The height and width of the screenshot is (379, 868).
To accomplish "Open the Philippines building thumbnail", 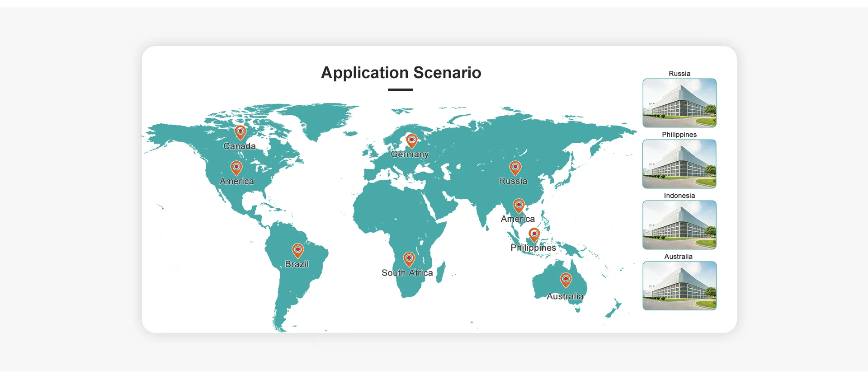I will (x=679, y=164).
